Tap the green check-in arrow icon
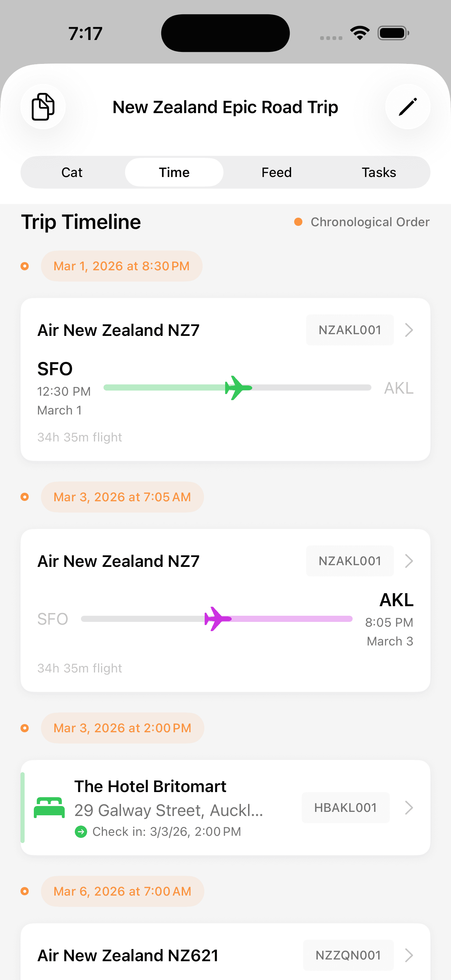Viewport: 451px width, 980px height. click(81, 832)
